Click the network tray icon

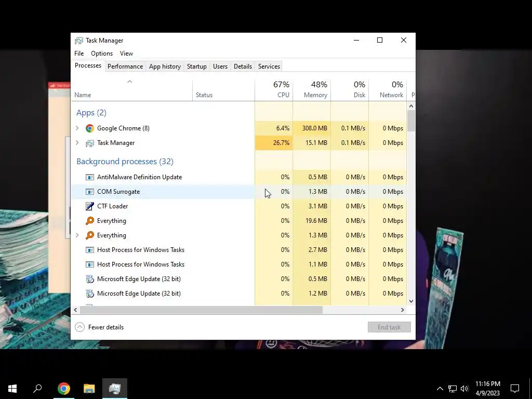click(x=453, y=389)
